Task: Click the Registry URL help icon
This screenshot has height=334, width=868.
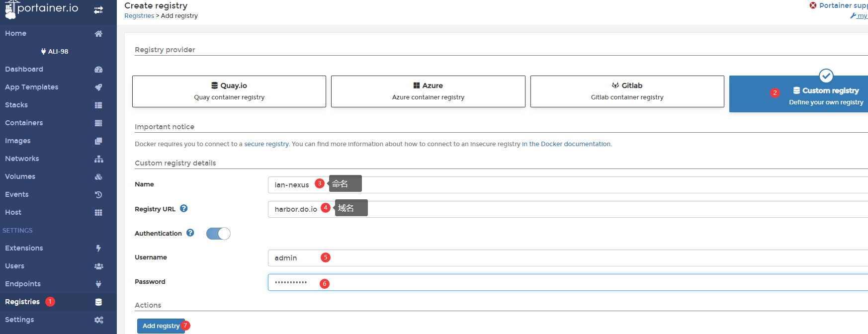Action: point(184,209)
